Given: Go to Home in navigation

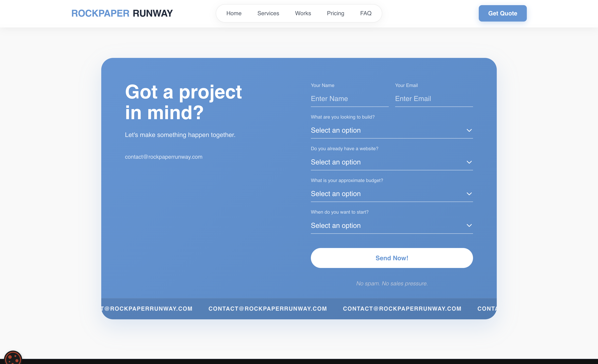Looking at the screenshot, I should click(x=234, y=13).
